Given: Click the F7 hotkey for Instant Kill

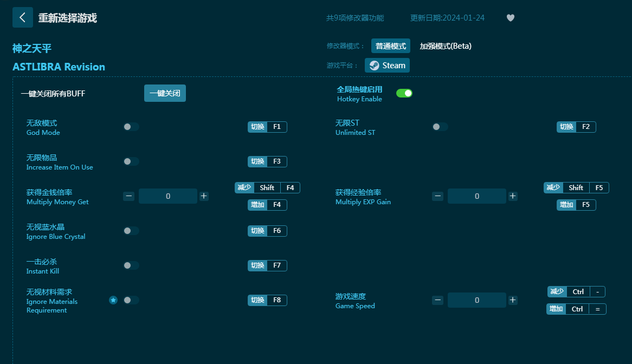Looking at the screenshot, I should coord(267,265).
